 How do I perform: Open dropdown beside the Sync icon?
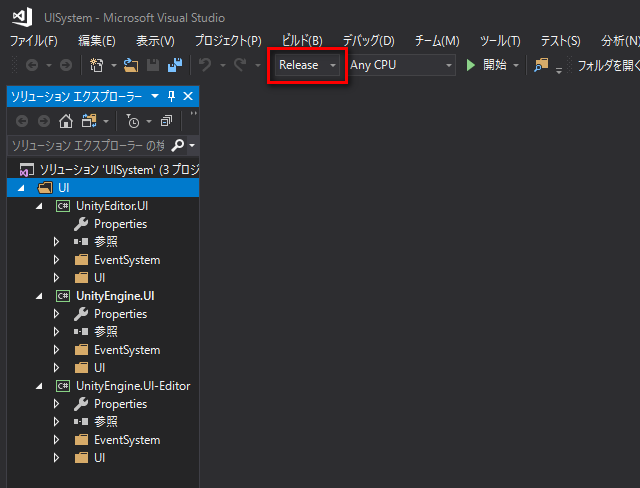coord(106,122)
